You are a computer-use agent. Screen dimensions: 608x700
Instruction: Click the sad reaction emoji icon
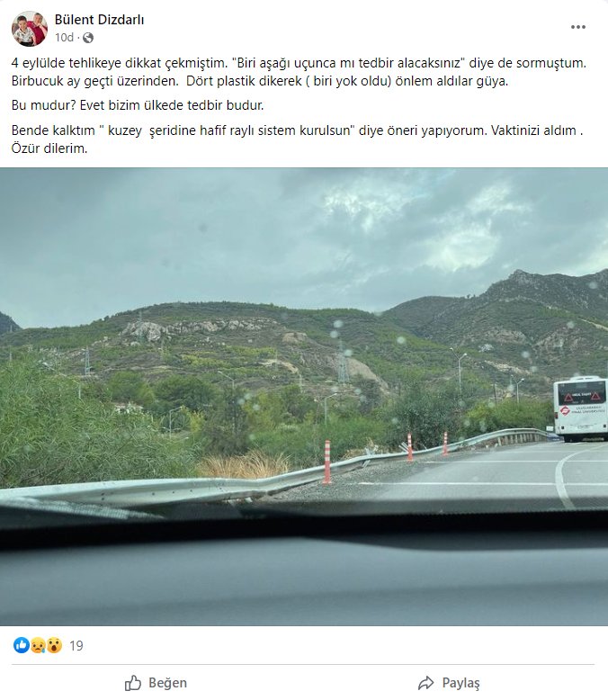pos(38,645)
